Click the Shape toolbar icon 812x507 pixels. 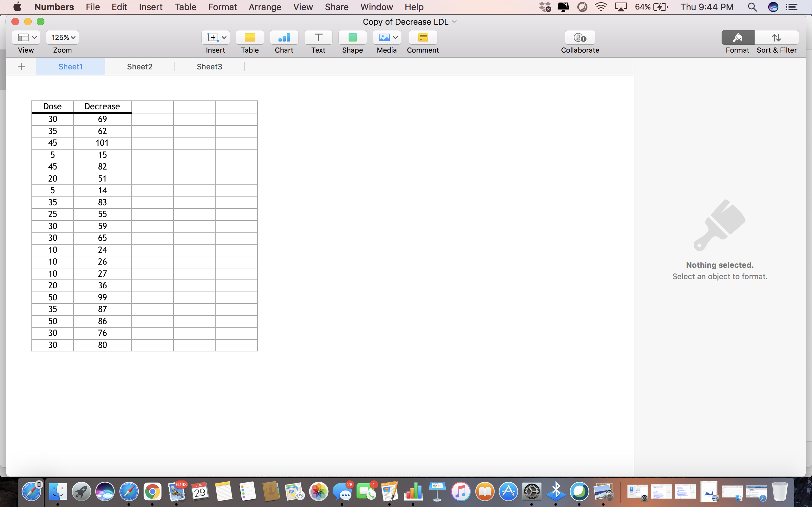point(352,38)
